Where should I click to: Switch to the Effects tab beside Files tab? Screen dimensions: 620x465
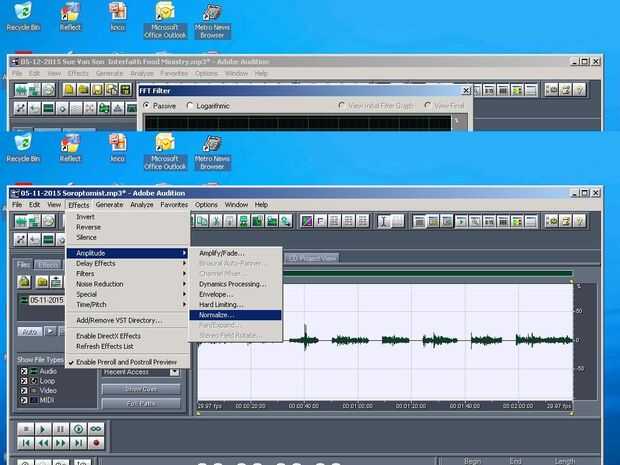[49, 265]
